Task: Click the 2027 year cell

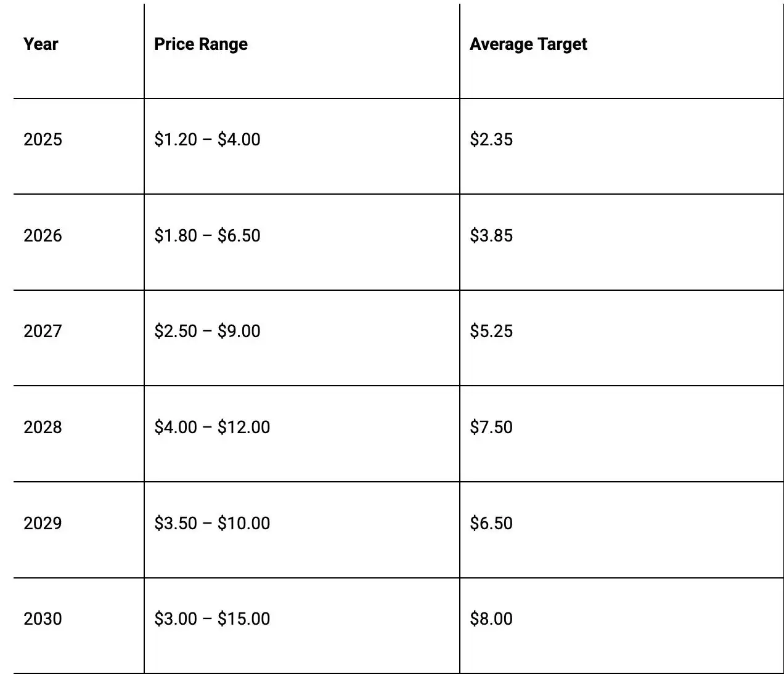Action: pyautogui.click(x=43, y=331)
